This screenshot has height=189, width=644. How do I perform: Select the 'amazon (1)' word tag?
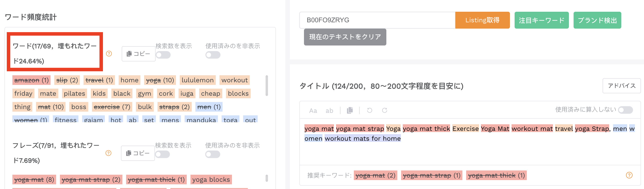(32, 80)
